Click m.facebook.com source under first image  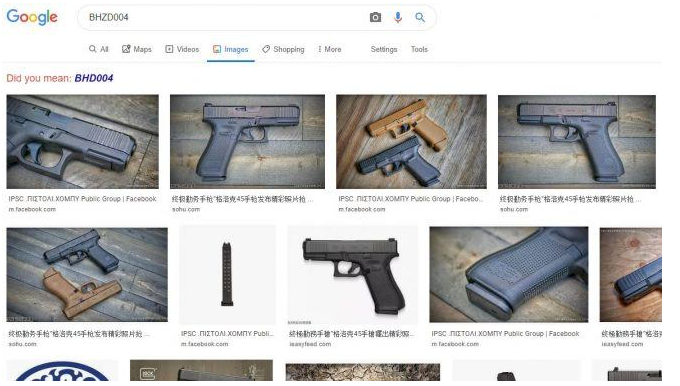tap(32, 209)
